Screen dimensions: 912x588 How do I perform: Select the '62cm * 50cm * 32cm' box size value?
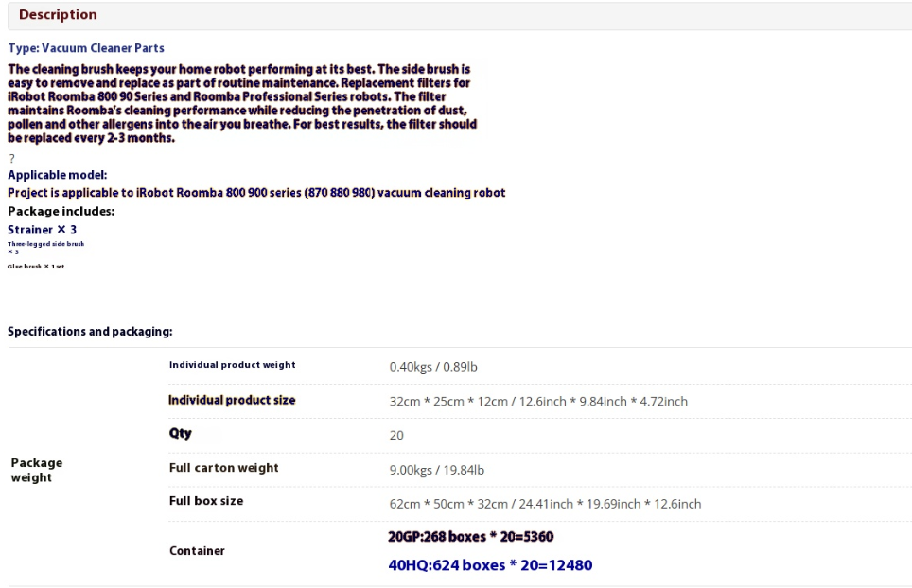(x=546, y=504)
